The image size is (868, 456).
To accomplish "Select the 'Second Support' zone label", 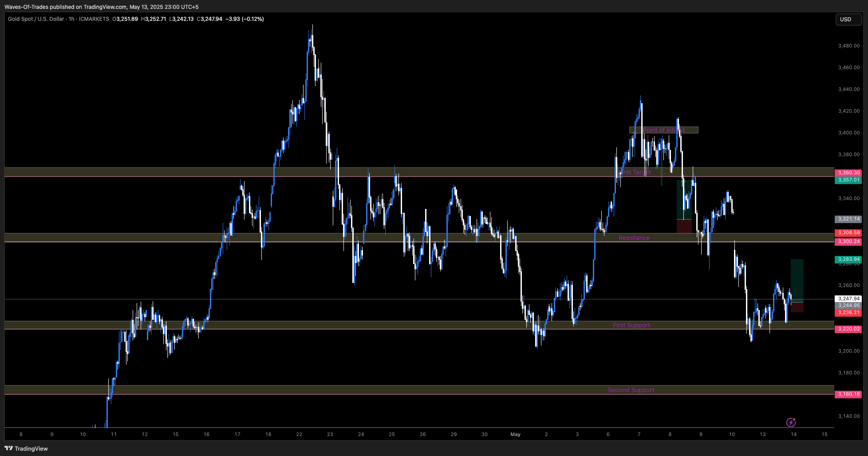I will [x=631, y=390].
